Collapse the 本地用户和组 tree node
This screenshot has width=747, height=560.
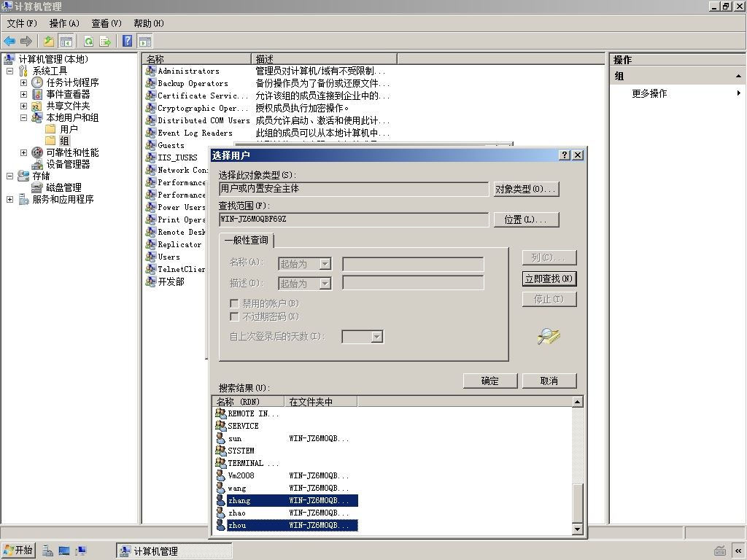[23, 117]
